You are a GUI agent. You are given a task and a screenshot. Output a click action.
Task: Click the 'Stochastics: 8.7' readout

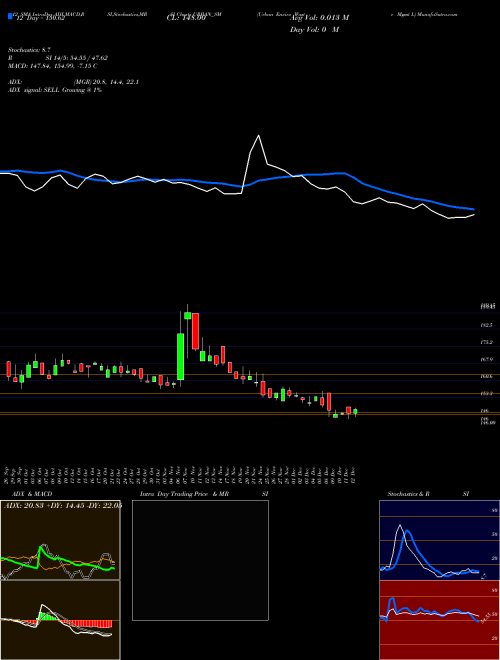click(29, 50)
